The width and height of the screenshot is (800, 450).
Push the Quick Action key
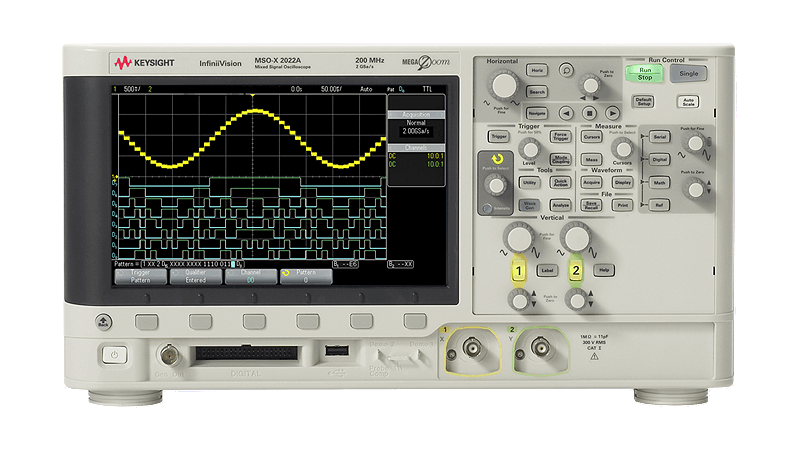point(560,182)
